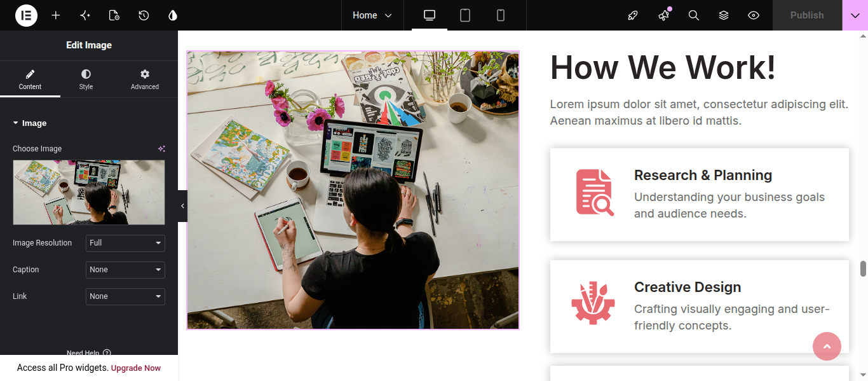Screen dimensions: 868x381
Task: Click the Add Element plus icon
Action: click(56, 15)
